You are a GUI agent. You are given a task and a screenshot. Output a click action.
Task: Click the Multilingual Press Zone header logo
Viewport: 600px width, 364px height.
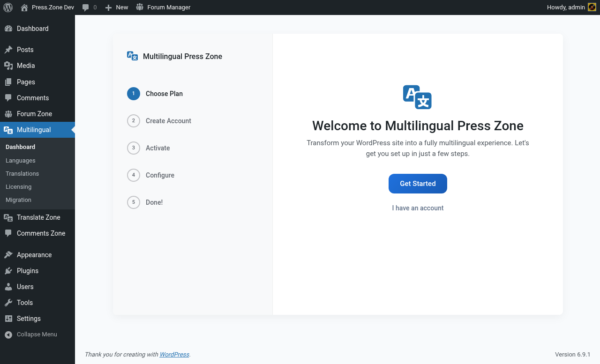133,56
